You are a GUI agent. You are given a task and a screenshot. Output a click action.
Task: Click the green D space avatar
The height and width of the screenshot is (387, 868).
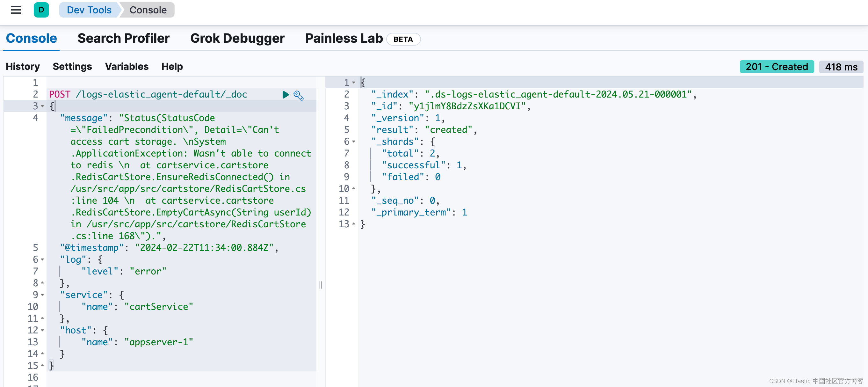pos(41,10)
